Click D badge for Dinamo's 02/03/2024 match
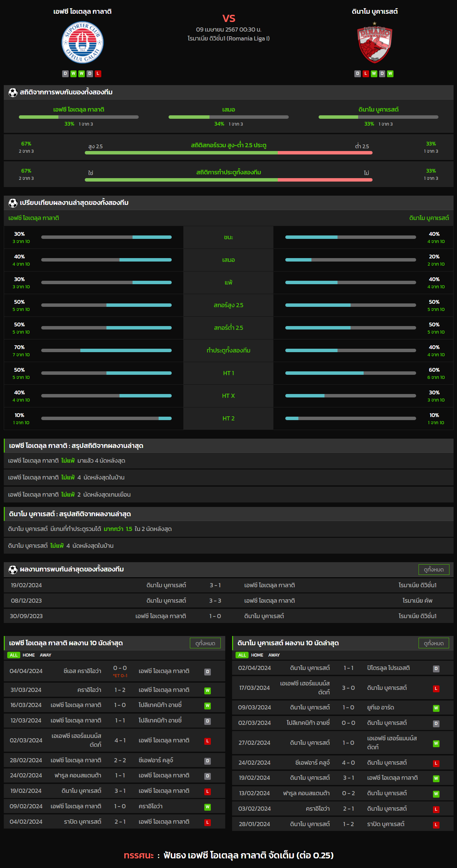The image size is (457, 868). pyautogui.click(x=436, y=723)
